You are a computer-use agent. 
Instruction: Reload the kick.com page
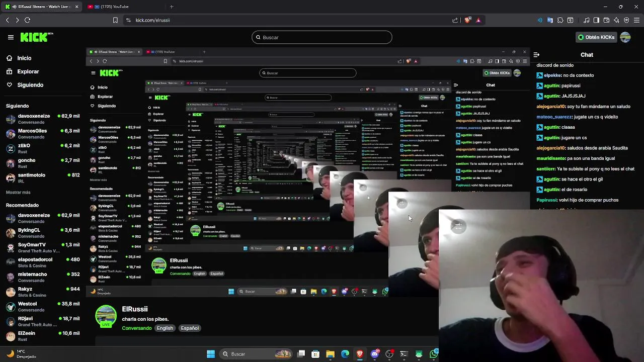click(27, 20)
